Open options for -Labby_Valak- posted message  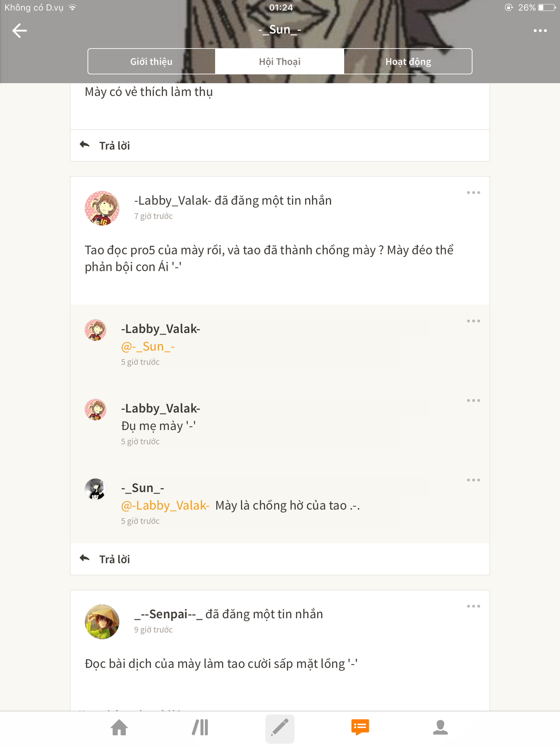click(473, 193)
